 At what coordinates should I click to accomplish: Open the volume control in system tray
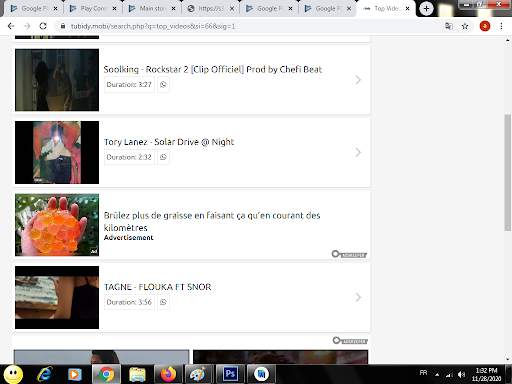[461, 375]
